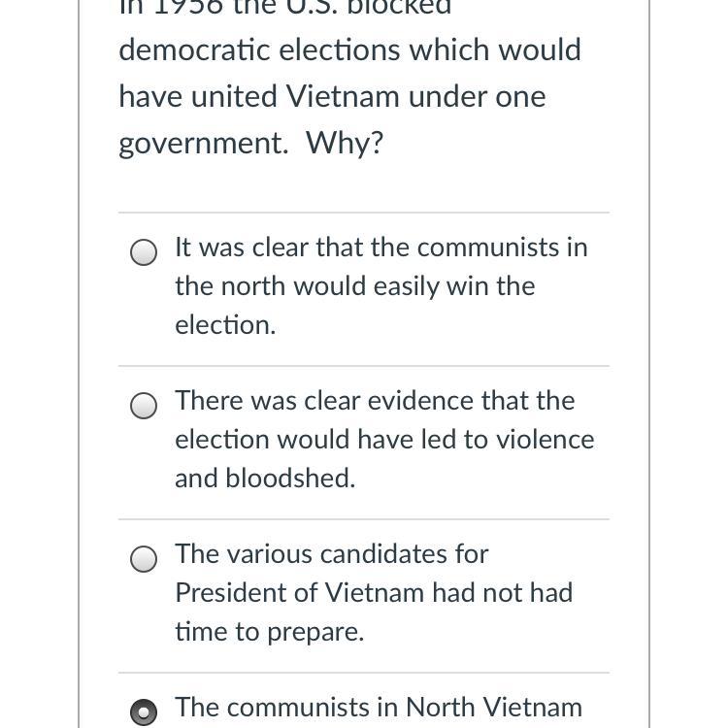Select the radio button for "communists in the north would easily win"
728x728 pixels.
tap(144, 252)
